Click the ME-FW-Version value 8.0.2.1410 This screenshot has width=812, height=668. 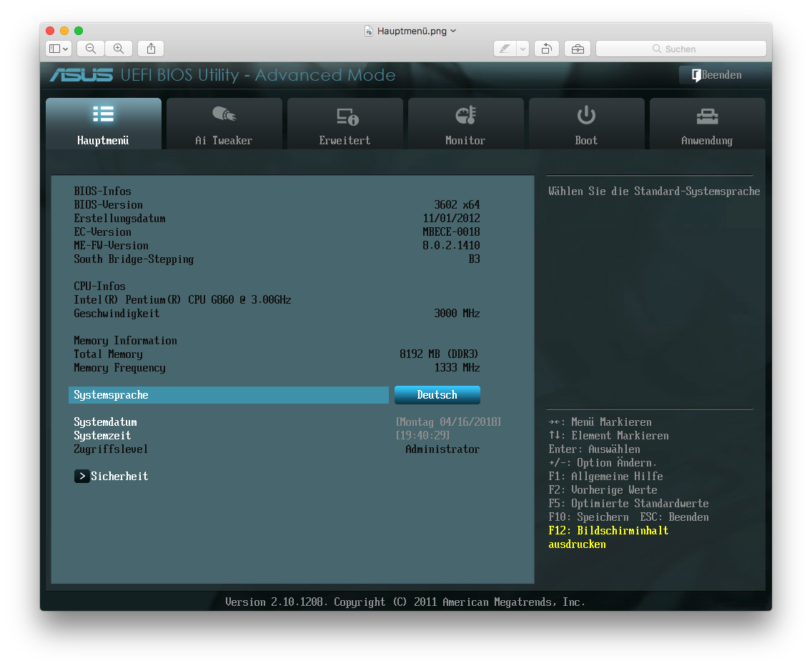pos(451,245)
